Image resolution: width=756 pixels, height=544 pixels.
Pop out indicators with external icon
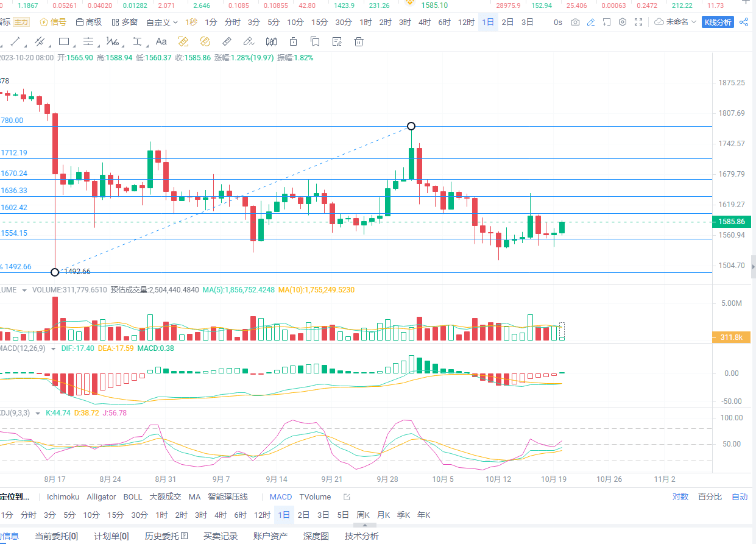[347, 497]
